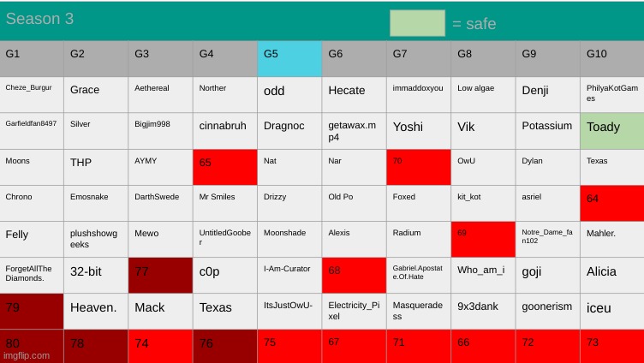This screenshot has width=644, height=363.
Task: Click the red cell numbered 69
Action: [x=483, y=239]
